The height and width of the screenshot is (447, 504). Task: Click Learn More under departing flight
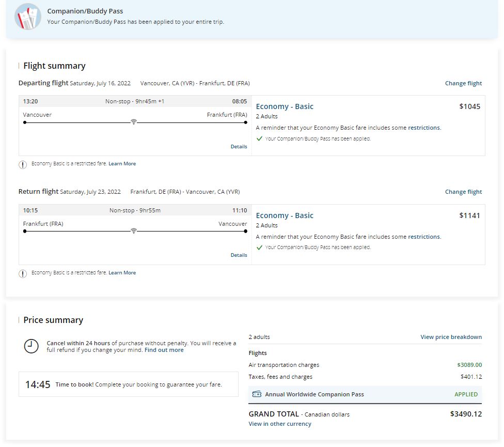point(122,164)
